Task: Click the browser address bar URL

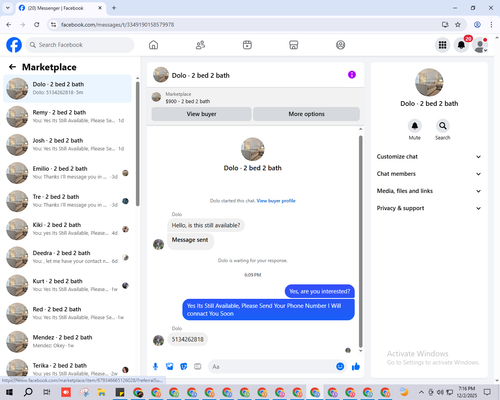Action: (117, 25)
